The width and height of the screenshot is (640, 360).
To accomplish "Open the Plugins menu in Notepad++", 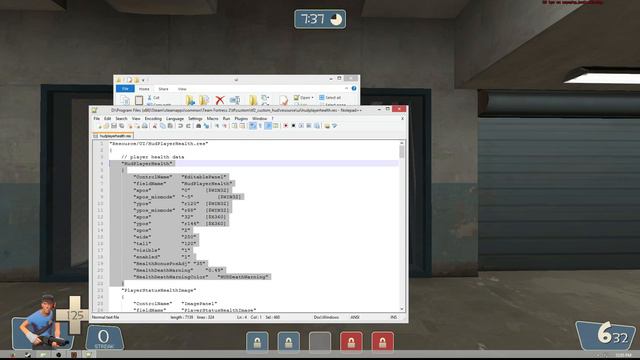I will pos(241,118).
